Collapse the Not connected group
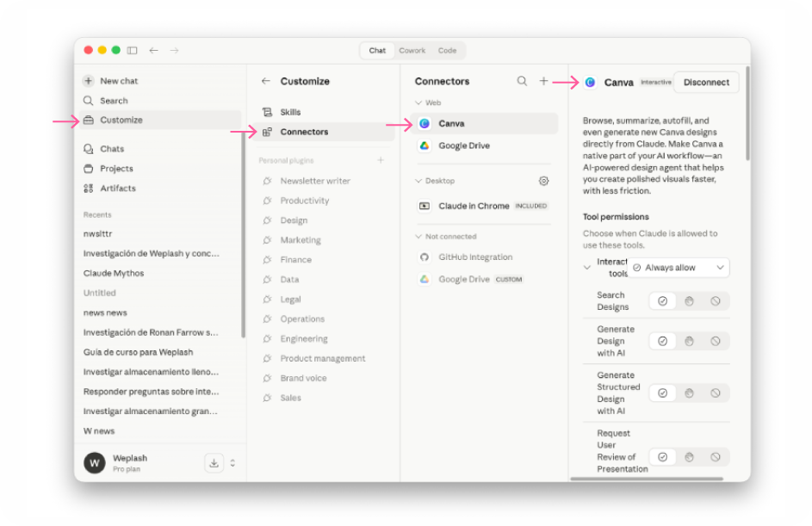Screen dimensions: 812x526 (x=418, y=237)
